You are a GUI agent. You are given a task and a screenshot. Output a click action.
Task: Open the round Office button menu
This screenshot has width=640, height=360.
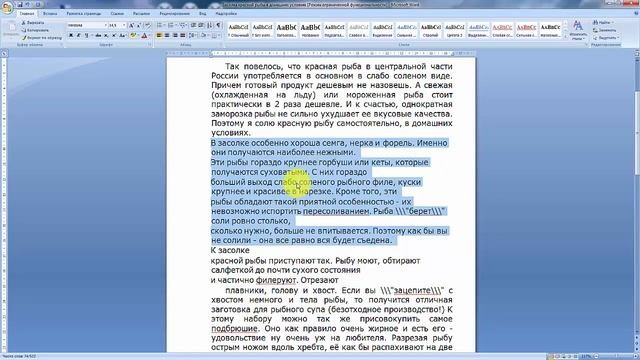(x=7, y=8)
